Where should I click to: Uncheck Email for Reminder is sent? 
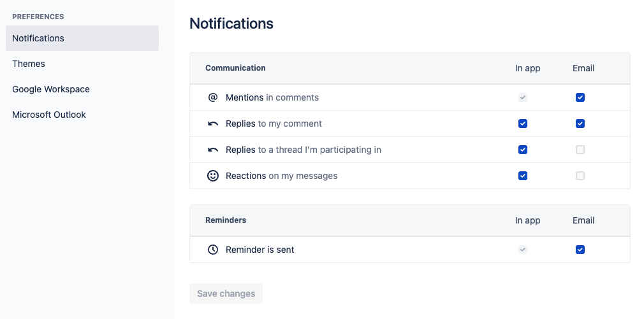(x=580, y=250)
